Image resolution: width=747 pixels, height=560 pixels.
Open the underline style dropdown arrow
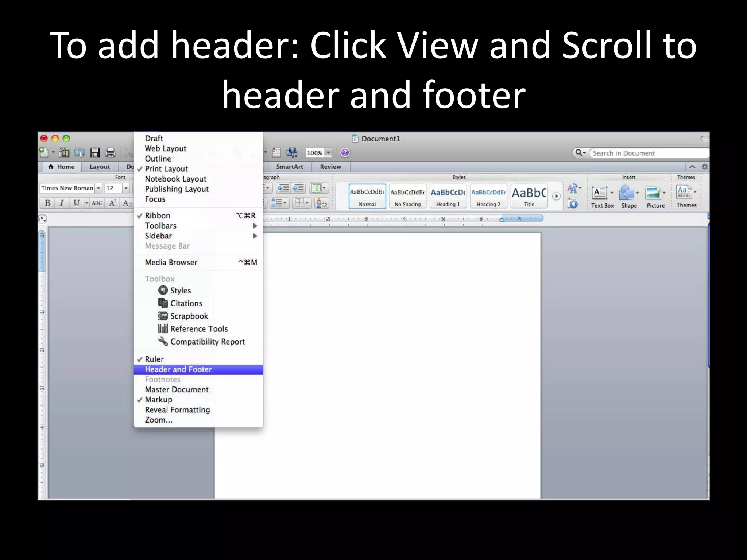pyautogui.click(x=86, y=203)
